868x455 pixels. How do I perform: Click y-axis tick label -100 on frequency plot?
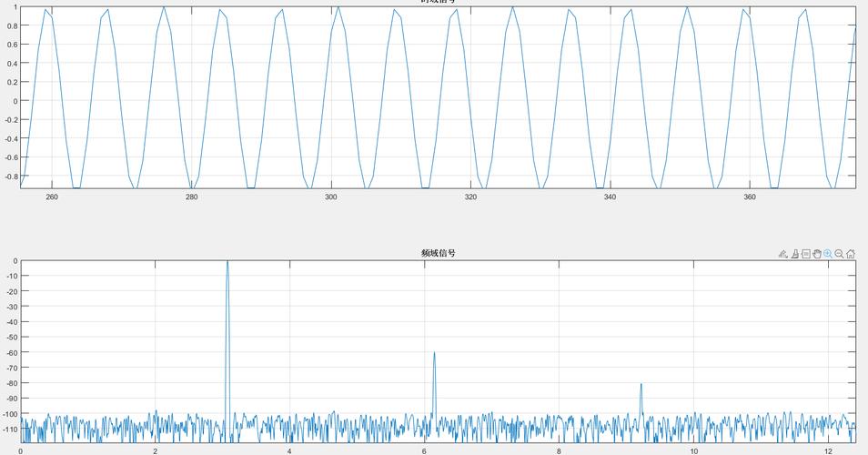[9, 414]
